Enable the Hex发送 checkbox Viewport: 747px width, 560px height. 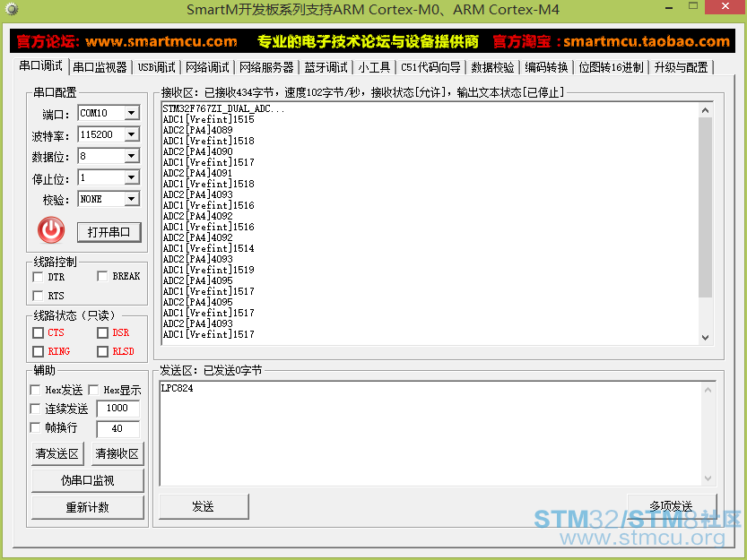coord(35,390)
